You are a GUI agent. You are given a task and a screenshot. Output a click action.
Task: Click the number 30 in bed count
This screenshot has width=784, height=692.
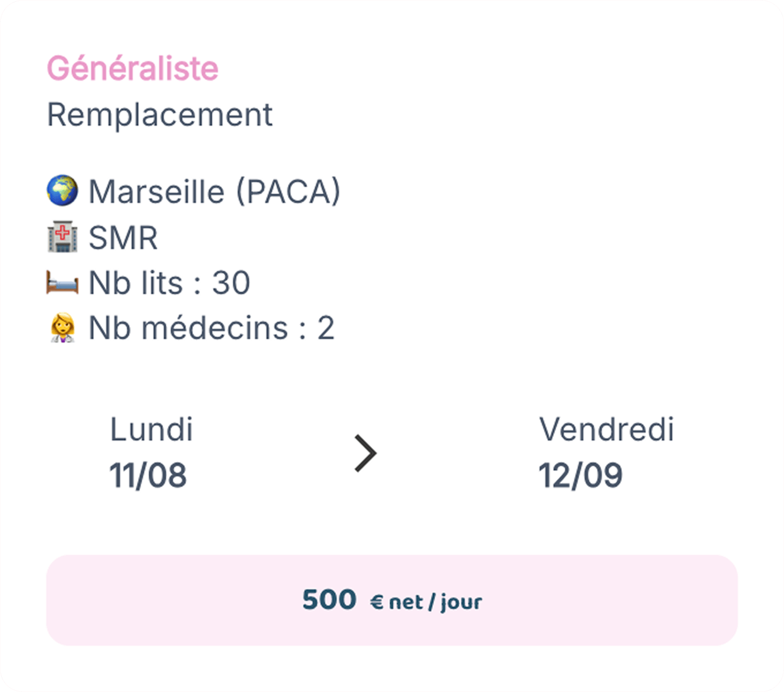click(231, 283)
